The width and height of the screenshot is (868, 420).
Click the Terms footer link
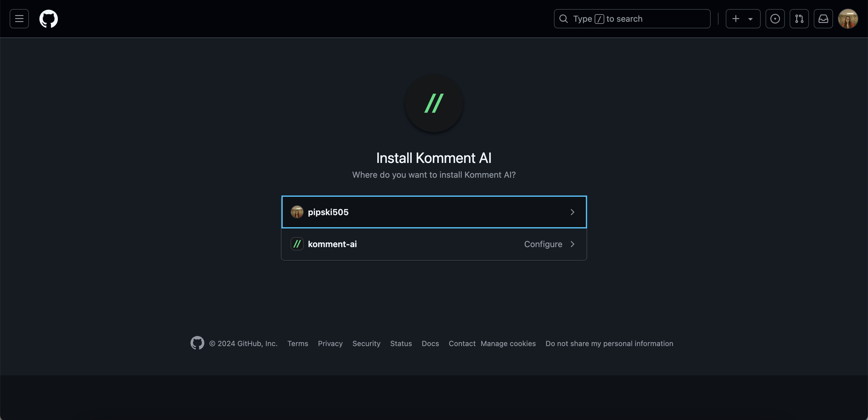tap(298, 343)
